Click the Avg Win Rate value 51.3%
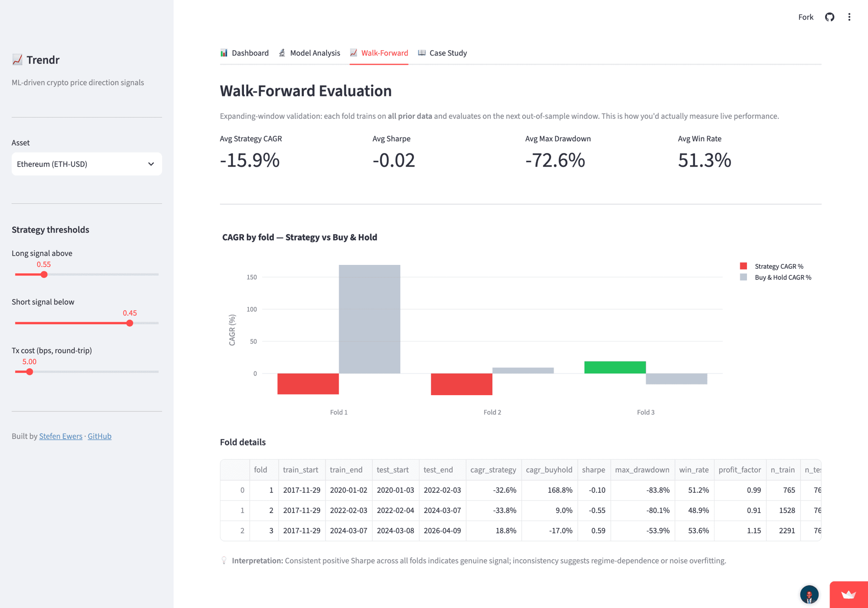868x608 pixels. 705,160
